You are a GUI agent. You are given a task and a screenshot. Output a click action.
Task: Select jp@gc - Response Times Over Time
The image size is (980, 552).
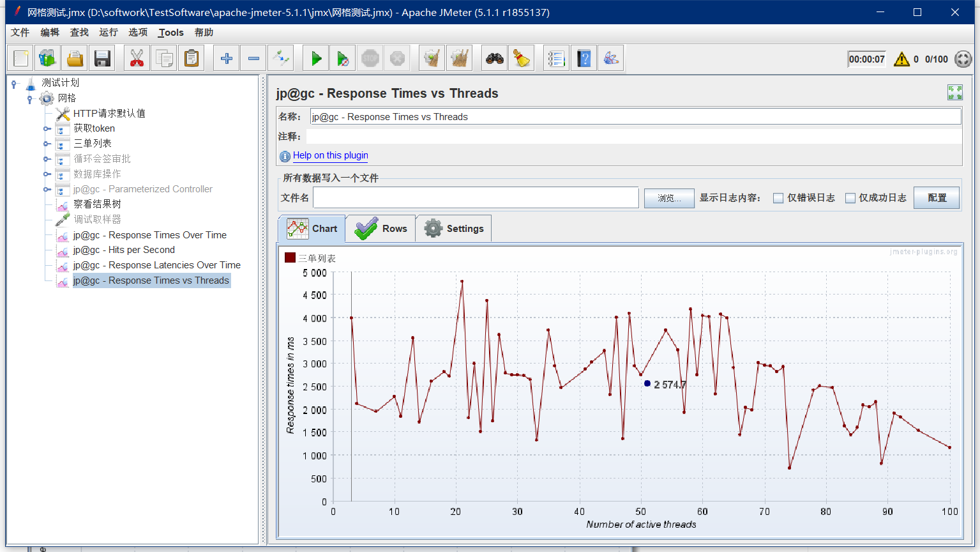149,234
